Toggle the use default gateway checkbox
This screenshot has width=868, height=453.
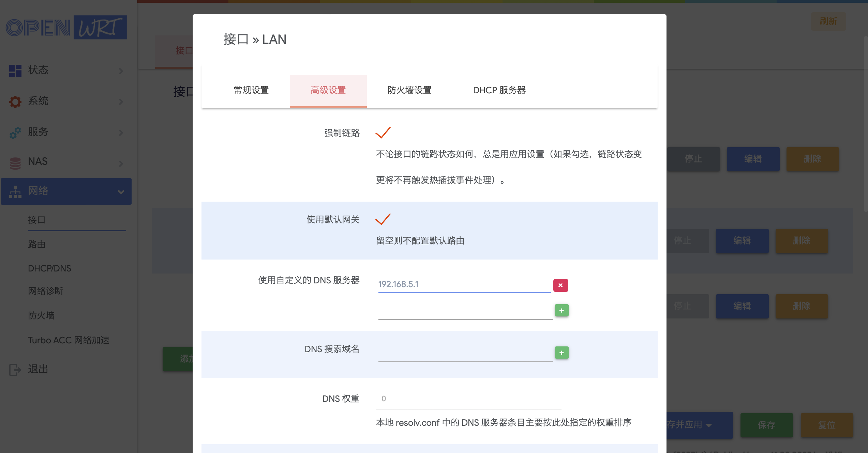[x=383, y=219]
